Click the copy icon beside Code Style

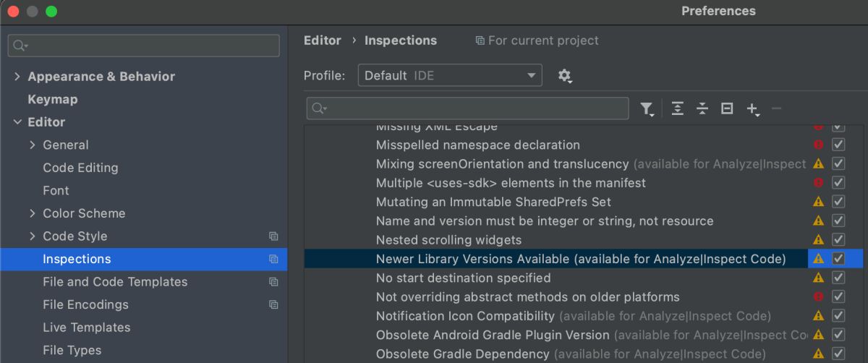pos(273,236)
